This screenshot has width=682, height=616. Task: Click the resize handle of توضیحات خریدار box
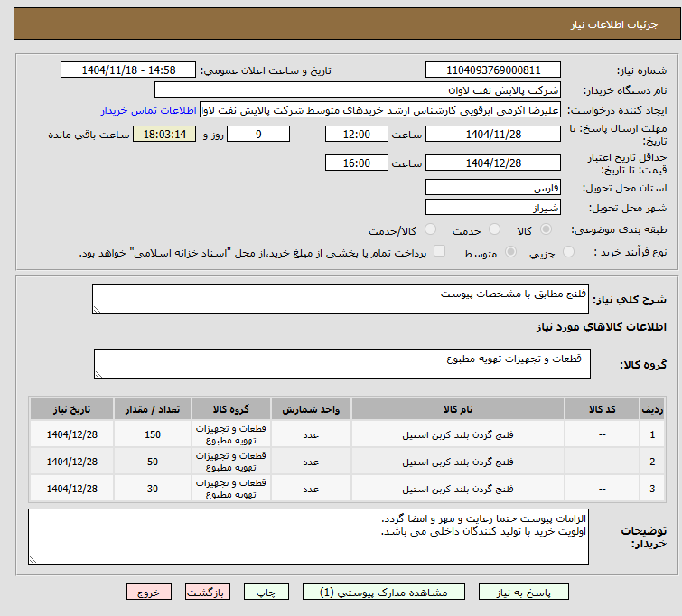click(33, 560)
